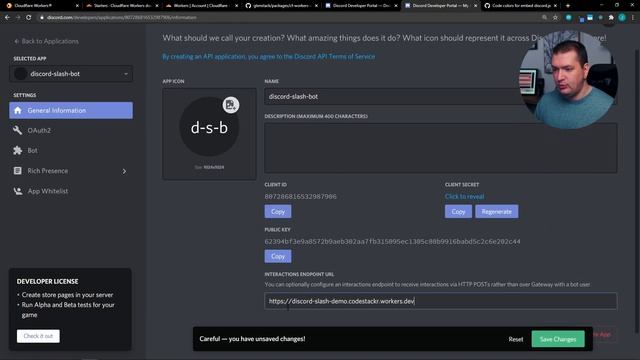
Task: Click the upload image icon on app icon
Action: [x=231, y=105]
